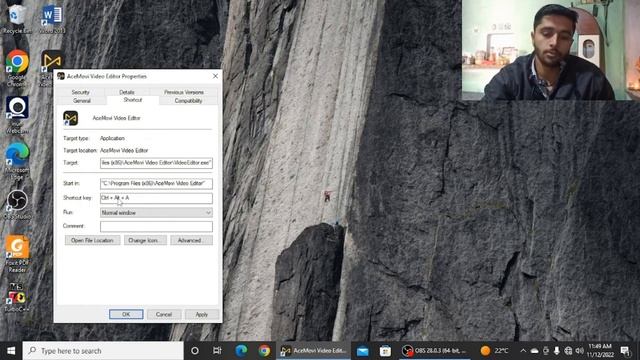This screenshot has width=640, height=360.
Task: Open the volume tray icon
Action: [579, 351]
